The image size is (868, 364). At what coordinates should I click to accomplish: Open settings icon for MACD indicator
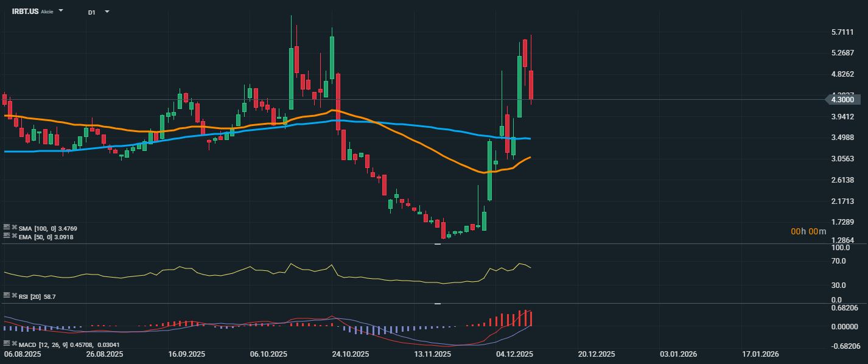point(6,344)
